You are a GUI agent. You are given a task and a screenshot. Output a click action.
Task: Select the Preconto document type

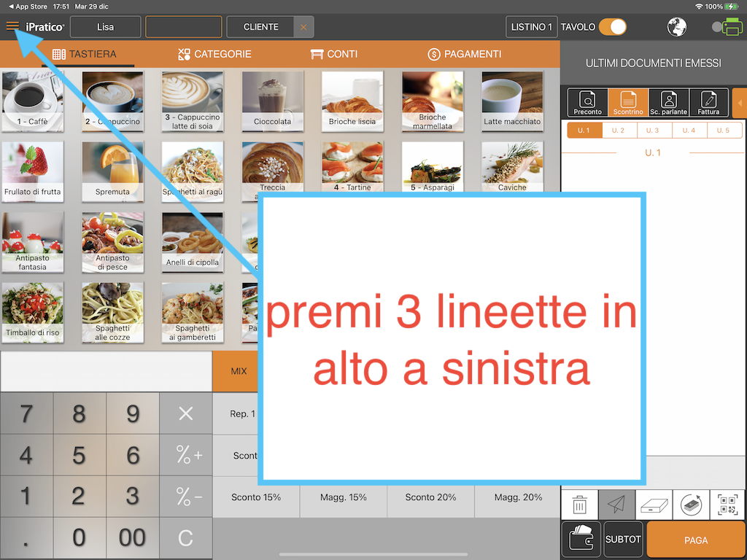pos(587,102)
